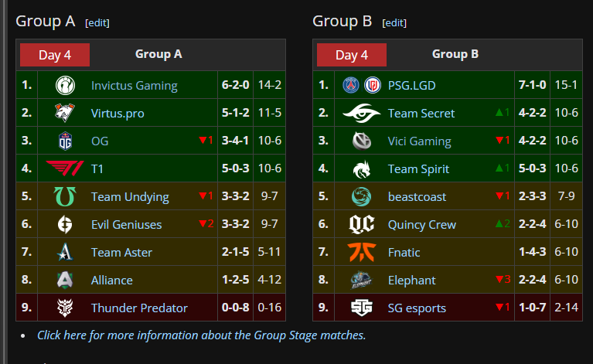Click the Virtus.pro bear logo
The image size is (593, 364).
click(66, 114)
